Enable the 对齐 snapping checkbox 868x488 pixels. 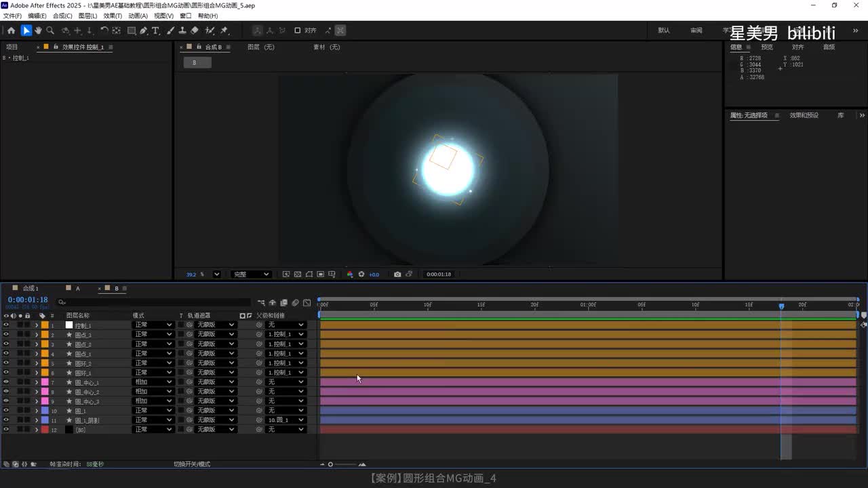coord(297,30)
